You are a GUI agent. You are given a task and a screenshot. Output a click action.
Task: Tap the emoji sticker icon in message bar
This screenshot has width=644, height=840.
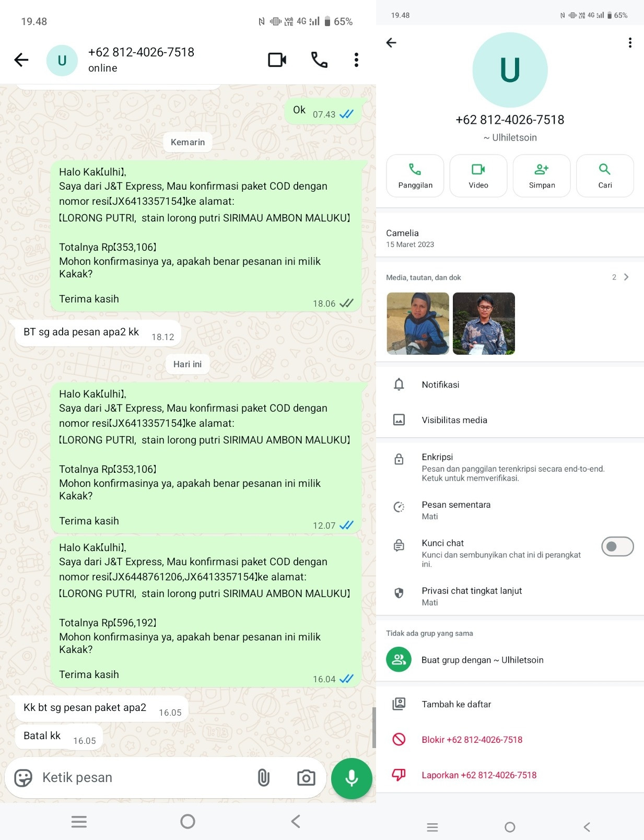click(23, 778)
